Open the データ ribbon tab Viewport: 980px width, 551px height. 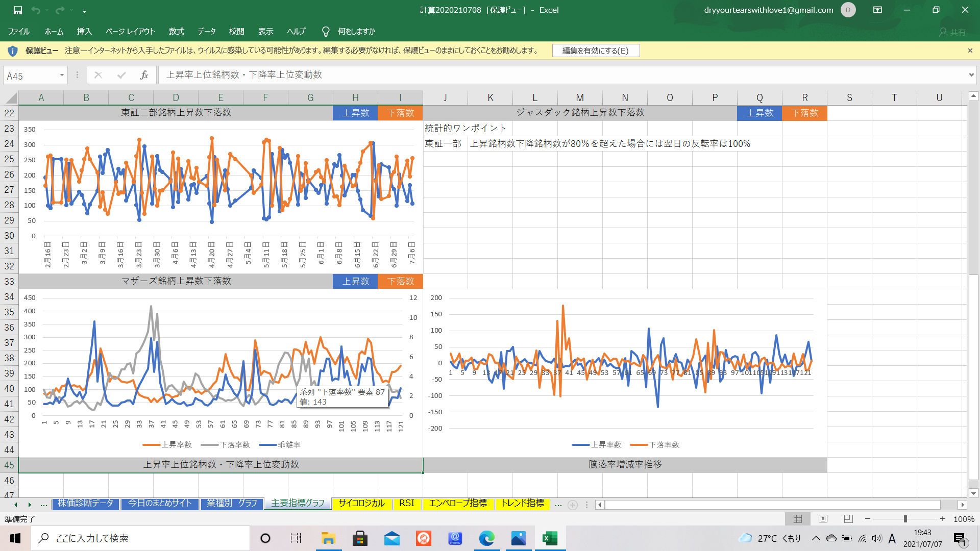tap(206, 32)
